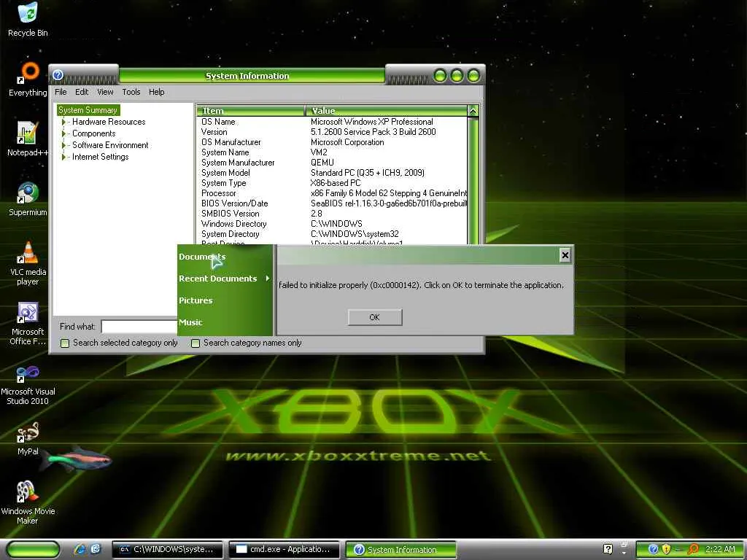This screenshot has height=560, width=747.
Task: Click scroll up arrow in details list
Action: pos(473,111)
